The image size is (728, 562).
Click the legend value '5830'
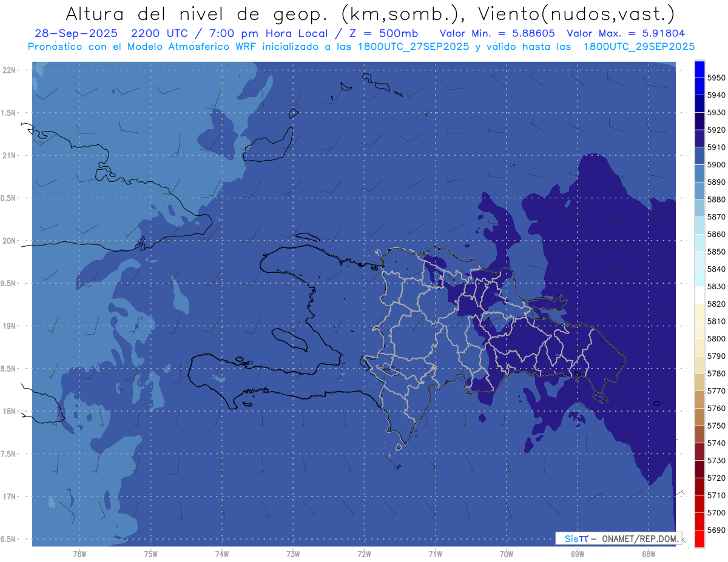coord(716,286)
